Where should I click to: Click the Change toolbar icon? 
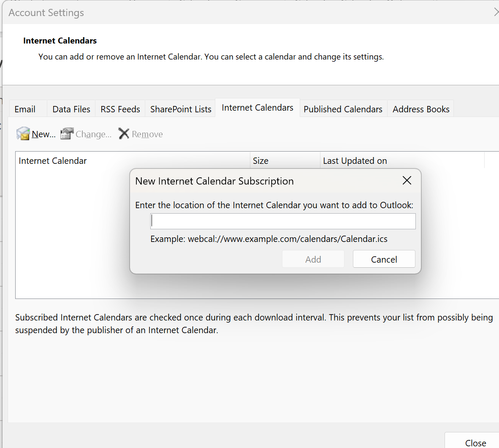67,134
